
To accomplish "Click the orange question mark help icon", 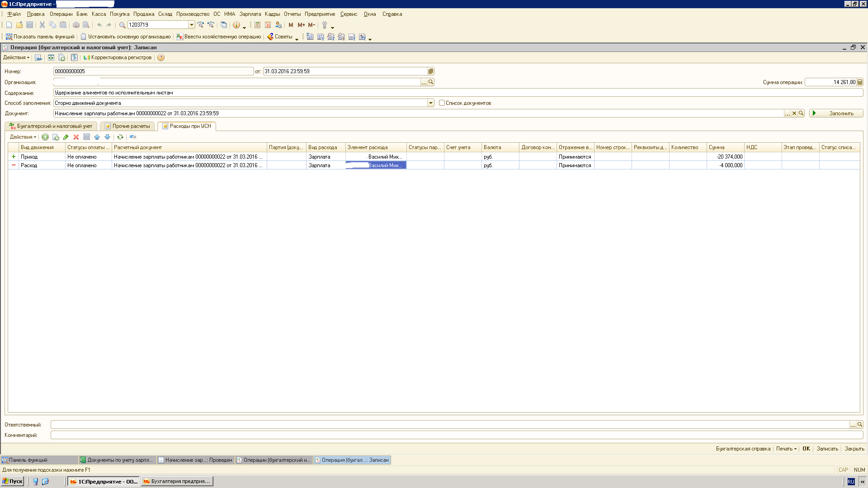I will [161, 57].
